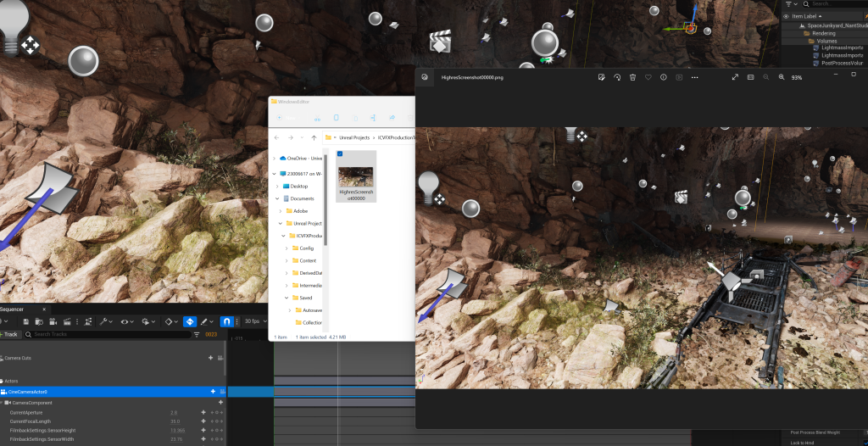Click the Search Tracks field
868x446 pixels.
[x=108, y=334]
